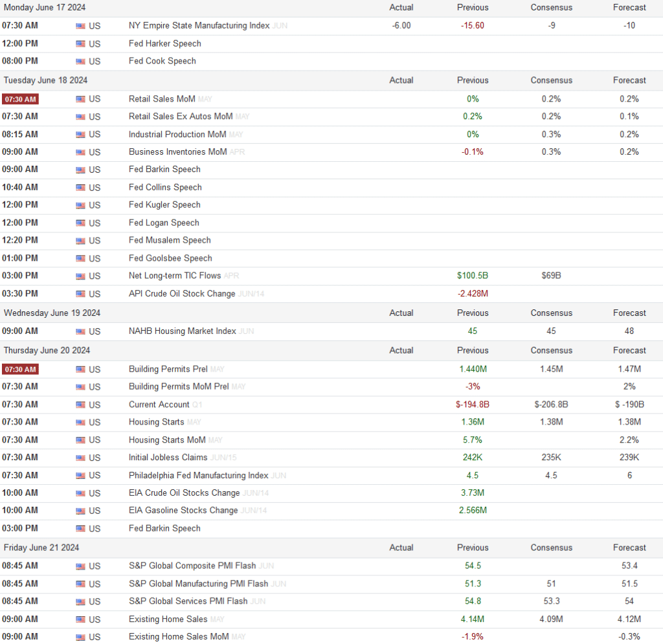Select the highlighted 07:30 AM badge for Retail Sales MoM
663x644 pixels.
pos(20,99)
